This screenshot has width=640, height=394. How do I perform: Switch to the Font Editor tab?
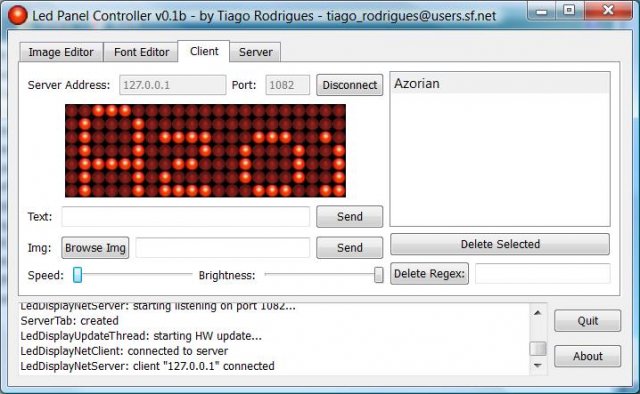pyautogui.click(x=141, y=52)
